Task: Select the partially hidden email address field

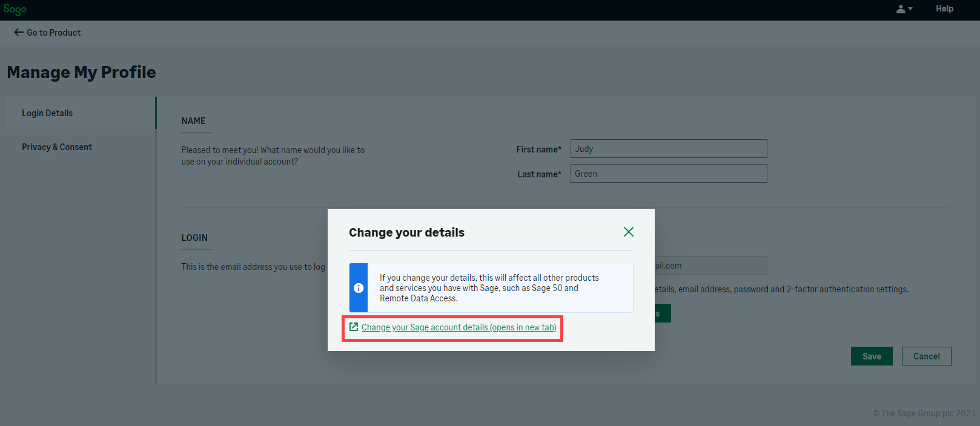Action: tap(710, 266)
